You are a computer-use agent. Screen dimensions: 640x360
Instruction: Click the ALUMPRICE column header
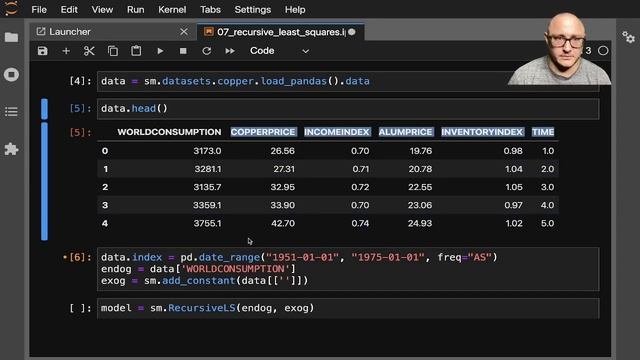click(406, 132)
